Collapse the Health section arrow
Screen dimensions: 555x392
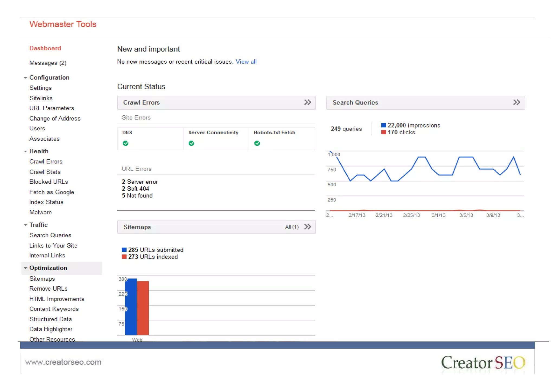(x=25, y=151)
